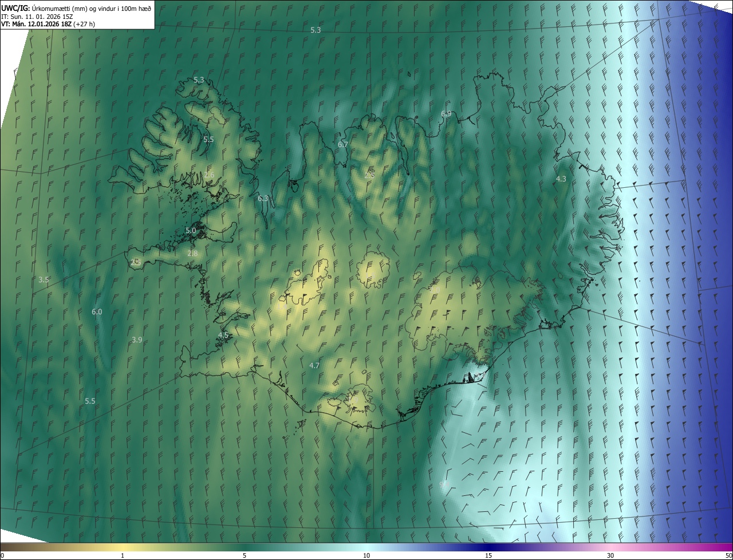Pick the yellow colorbar segment above tick 1
The height and width of the screenshot is (560, 733).
coord(123,547)
